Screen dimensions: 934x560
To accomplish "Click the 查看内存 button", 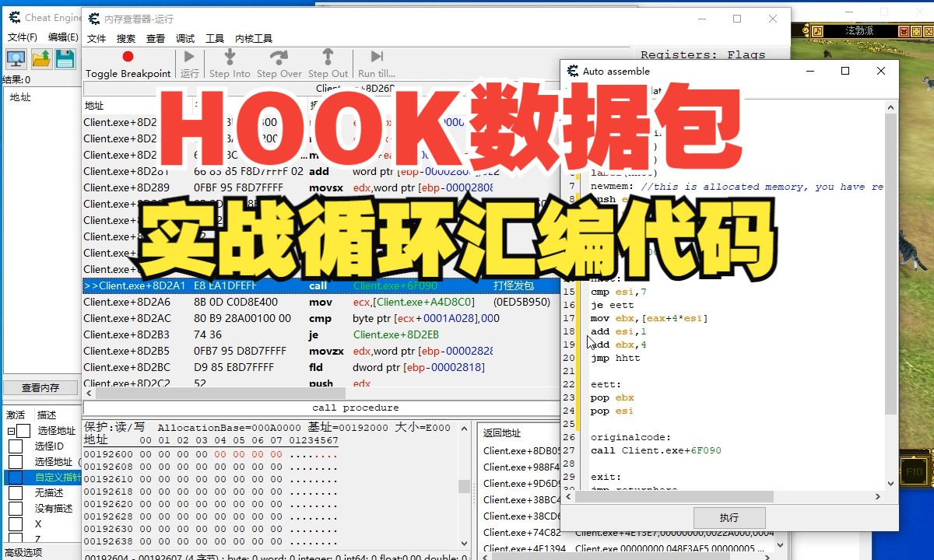I will pyautogui.click(x=41, y=387).
